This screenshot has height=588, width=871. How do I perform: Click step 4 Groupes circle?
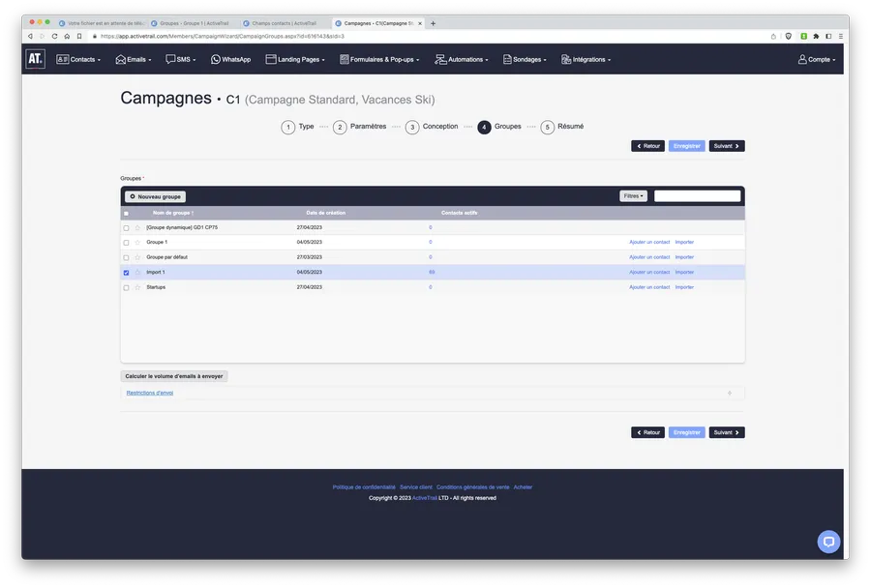click(x=484, y=127)
